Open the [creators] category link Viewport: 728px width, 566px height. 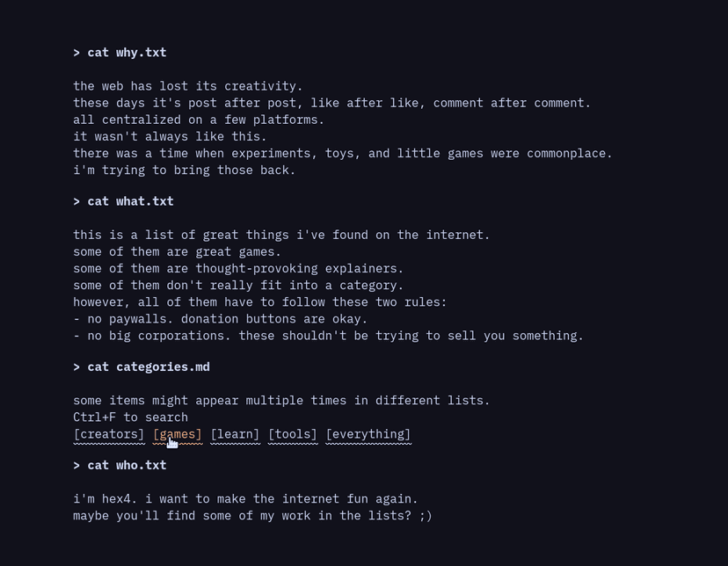click(x=109, y=434)
